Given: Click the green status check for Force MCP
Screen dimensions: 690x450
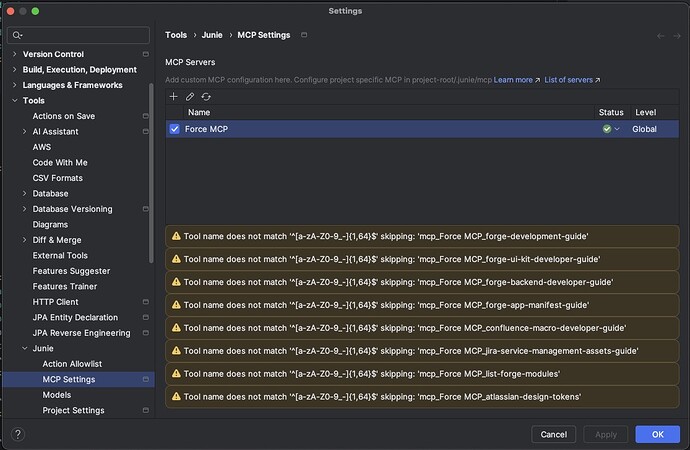Looking at the screenshot, I should pos(606,129).
